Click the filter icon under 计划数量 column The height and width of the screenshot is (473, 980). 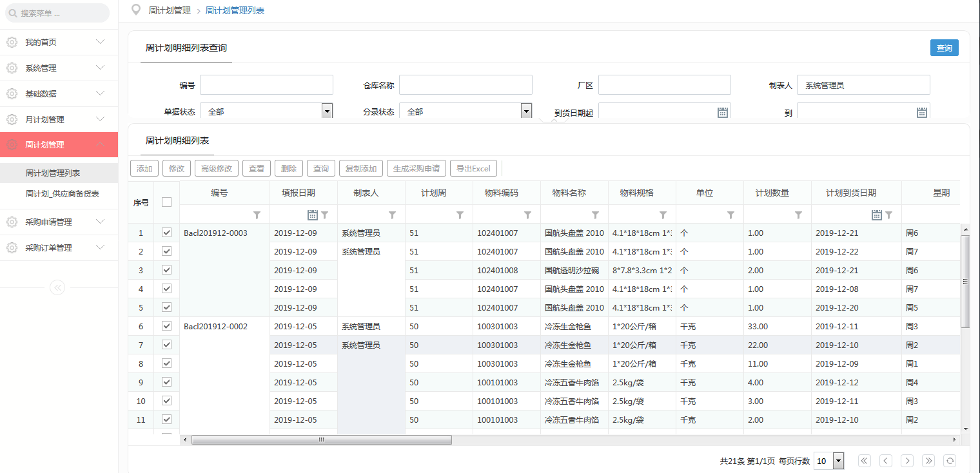tap(798, 215)
